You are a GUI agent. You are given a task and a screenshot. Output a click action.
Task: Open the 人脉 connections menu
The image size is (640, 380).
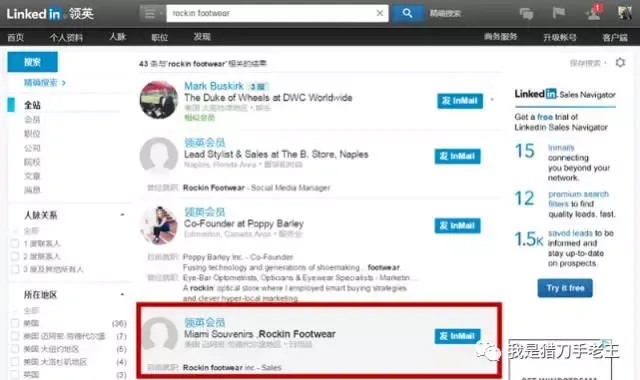[117, 37]
